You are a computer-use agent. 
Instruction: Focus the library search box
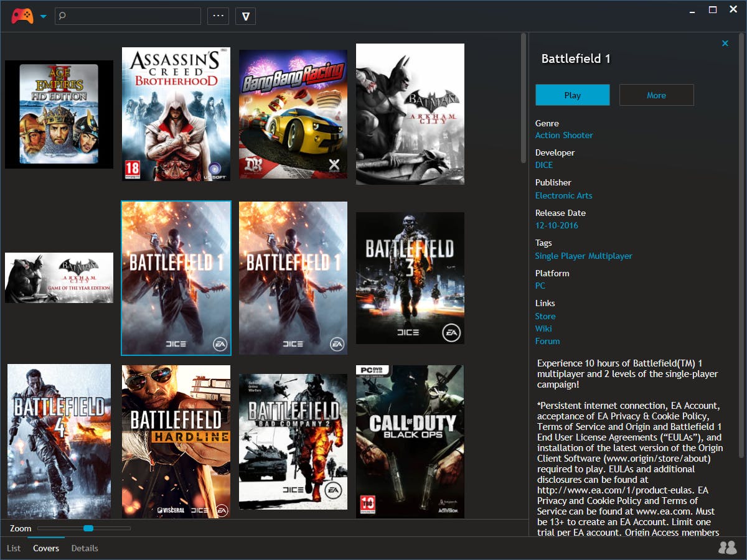128,16
